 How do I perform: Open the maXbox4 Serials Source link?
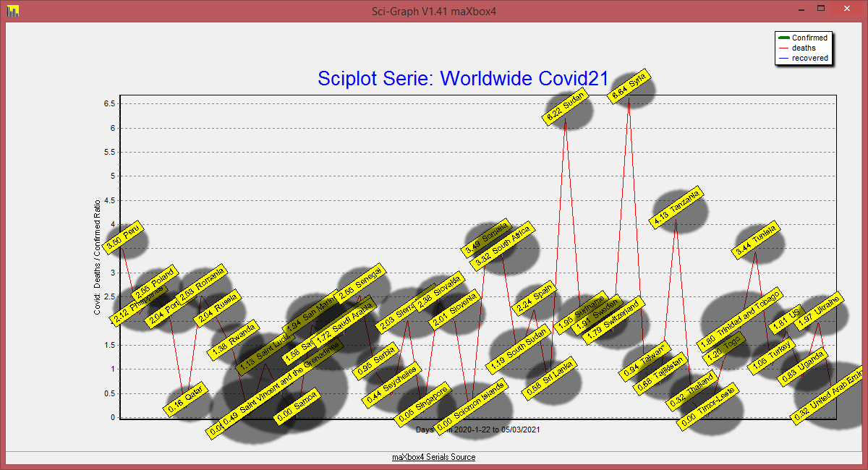tap(433, 457)
